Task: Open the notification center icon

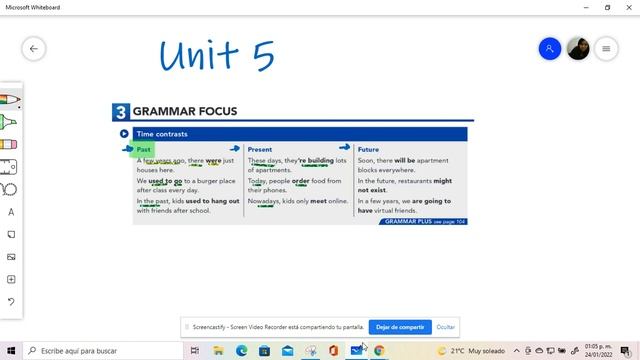Action: point(625,351)
